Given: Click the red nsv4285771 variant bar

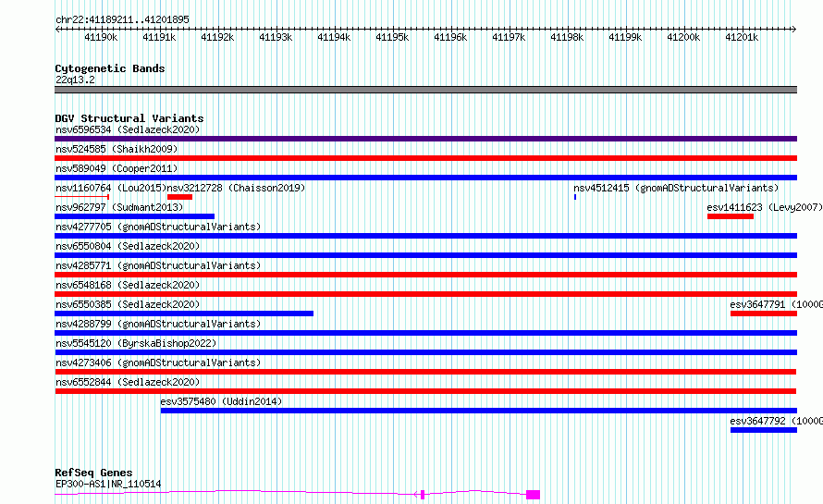Looking at the screenshot, I should pos(425,275).
